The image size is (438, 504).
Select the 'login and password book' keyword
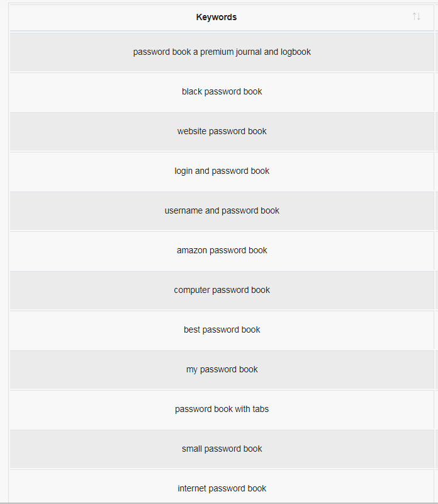click(222, 171)
